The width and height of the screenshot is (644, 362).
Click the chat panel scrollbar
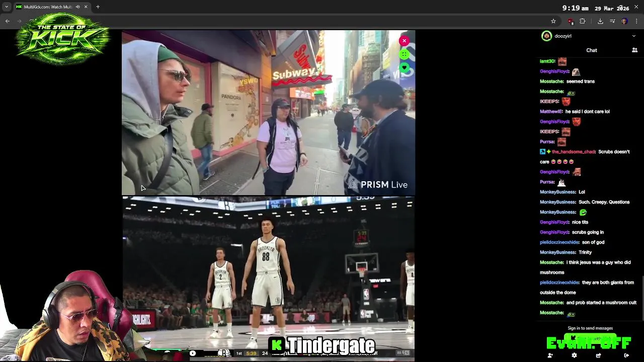[x=642, y=298]
